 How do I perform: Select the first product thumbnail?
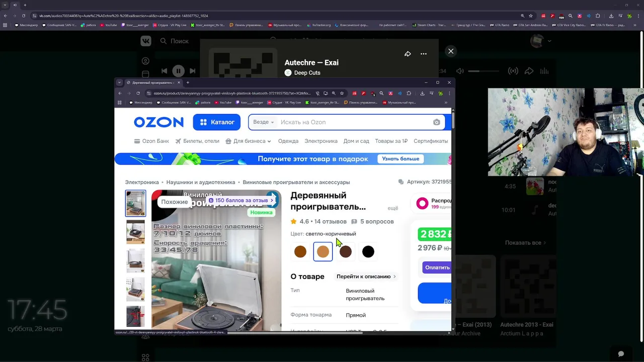coord(135,203)
